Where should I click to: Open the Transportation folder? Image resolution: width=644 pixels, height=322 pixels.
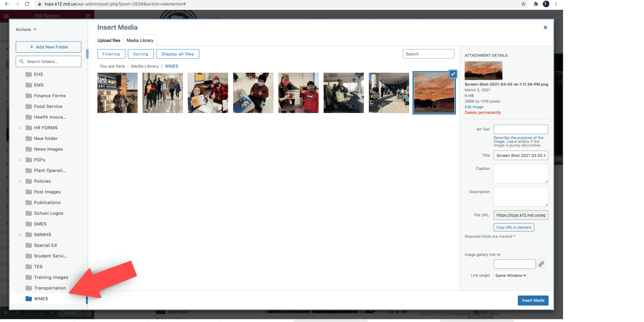tap(50, 288)
